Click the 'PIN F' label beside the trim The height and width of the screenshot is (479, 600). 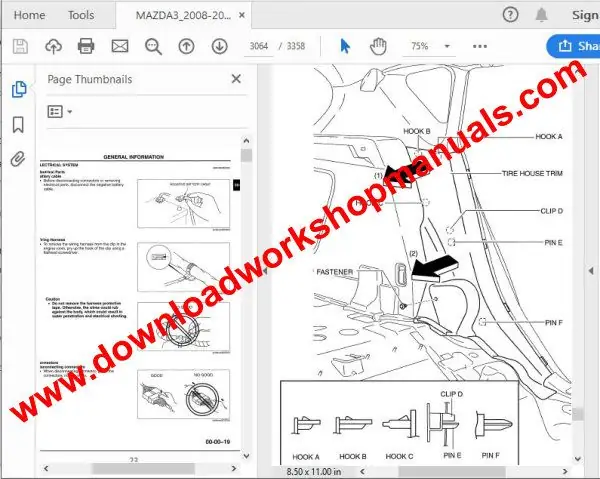click(554, 323)
